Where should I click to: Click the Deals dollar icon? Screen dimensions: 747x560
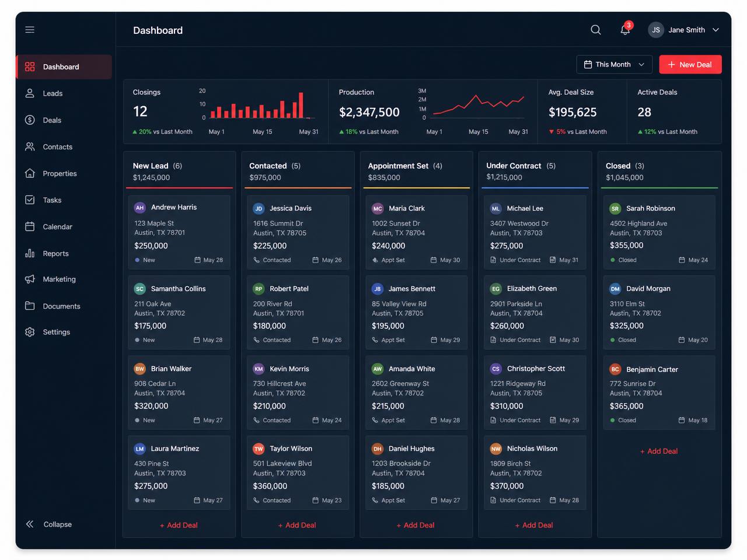30,120
